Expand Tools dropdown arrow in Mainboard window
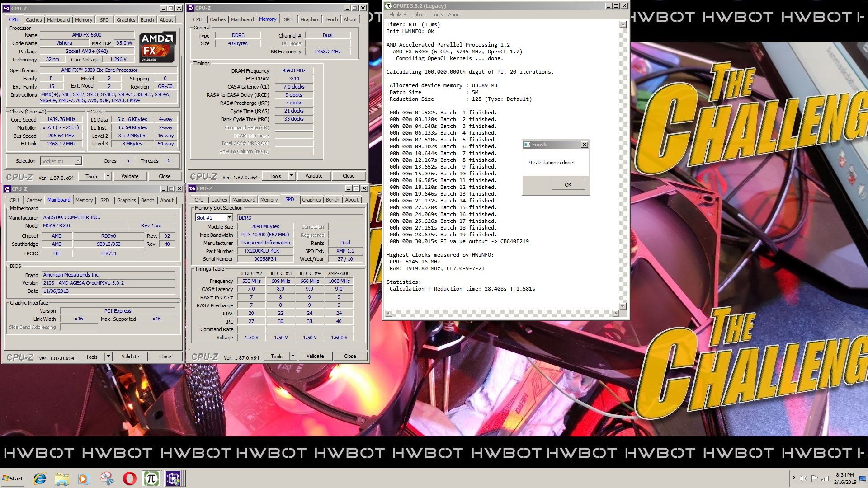868x488 pixels. point(108,357)
